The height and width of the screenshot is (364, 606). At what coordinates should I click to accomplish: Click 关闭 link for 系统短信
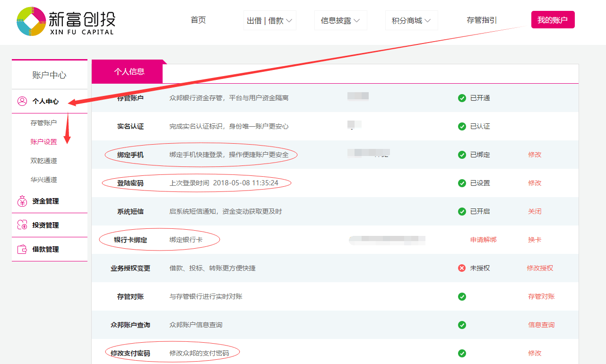(x=535, y=211)
